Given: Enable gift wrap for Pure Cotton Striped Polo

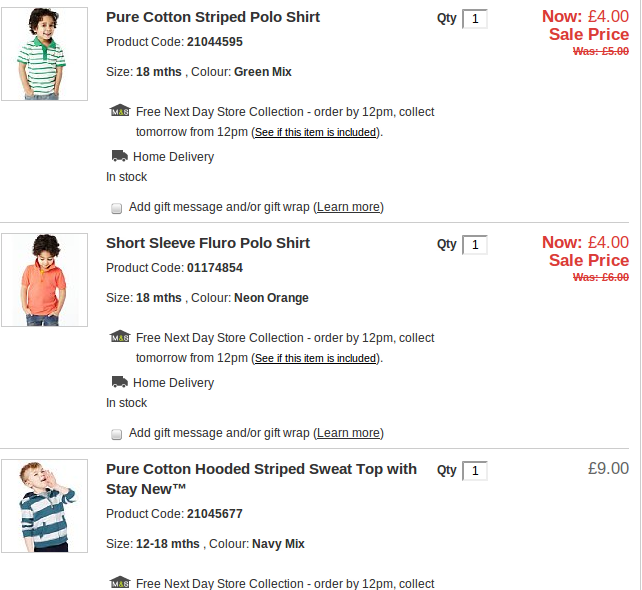Looking at the screenshot, I should pos(116,208).
